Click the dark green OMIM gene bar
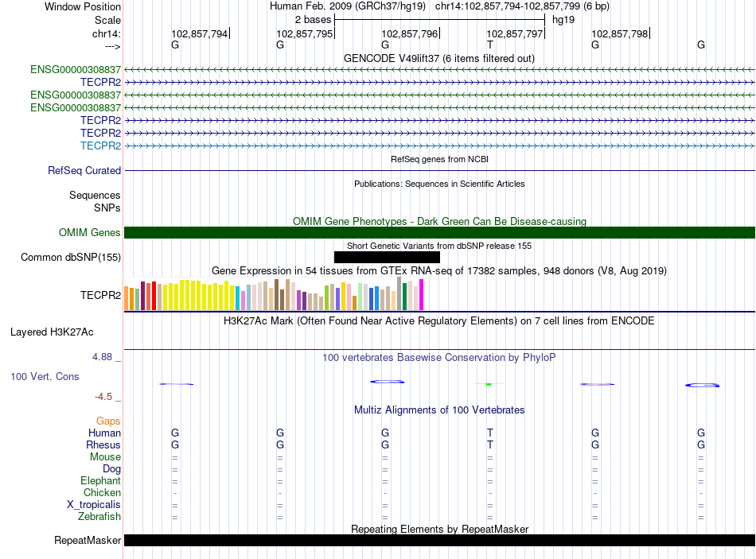 (439, 232)
